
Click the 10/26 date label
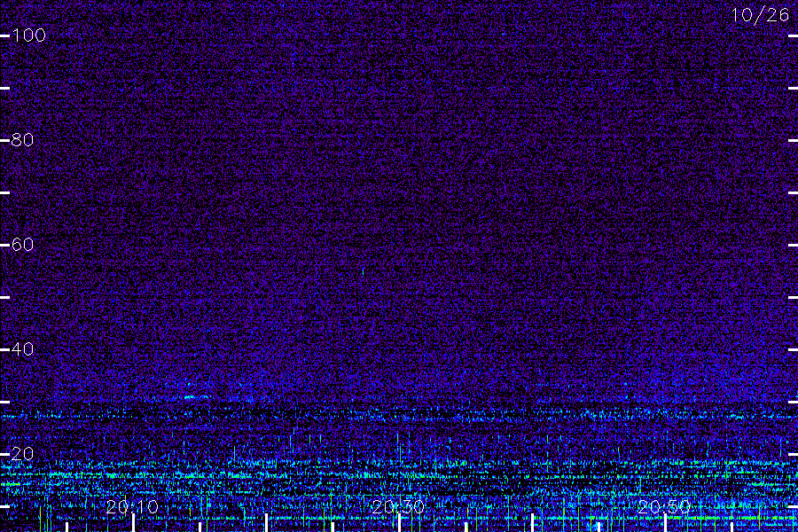click(x=760, y=15)
